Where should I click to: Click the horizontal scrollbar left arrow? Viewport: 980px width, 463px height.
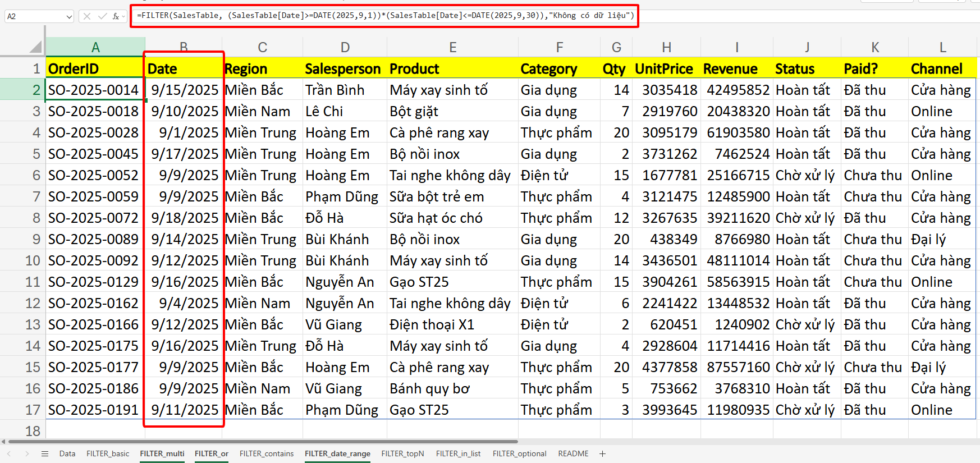3,442
